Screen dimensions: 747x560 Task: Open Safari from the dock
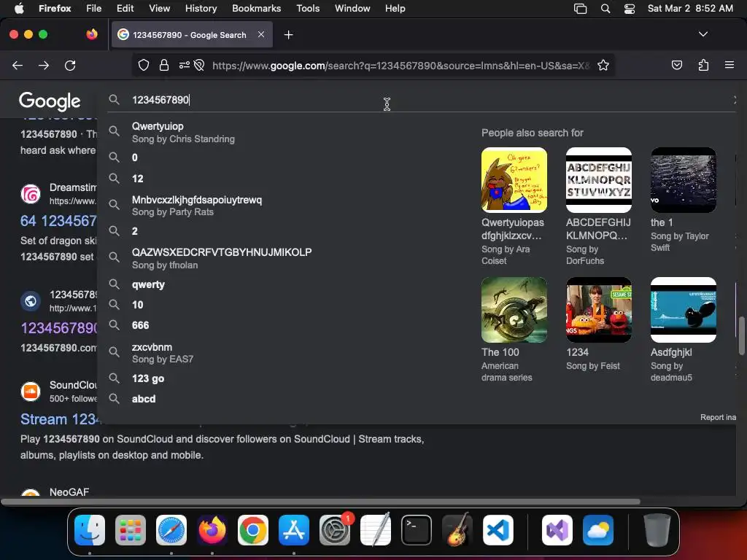pyautogui.click(x=171, y=530)
